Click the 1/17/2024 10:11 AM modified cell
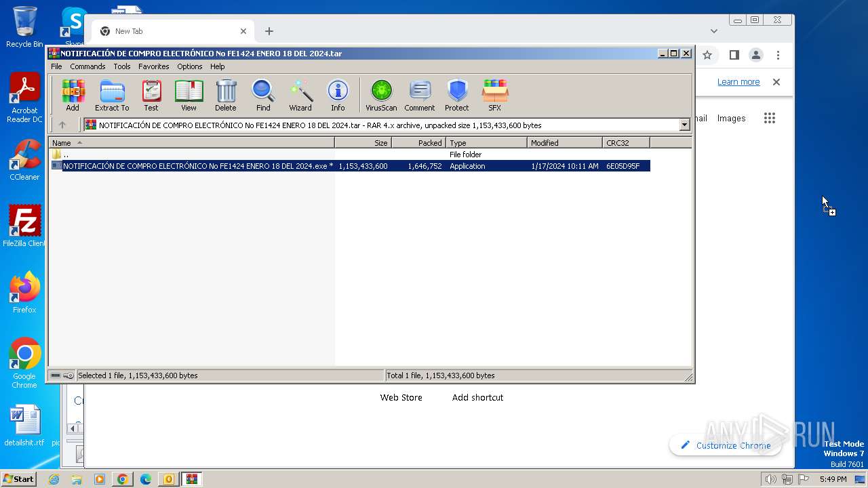The image size is (868, 488). [x=565, y=166]
